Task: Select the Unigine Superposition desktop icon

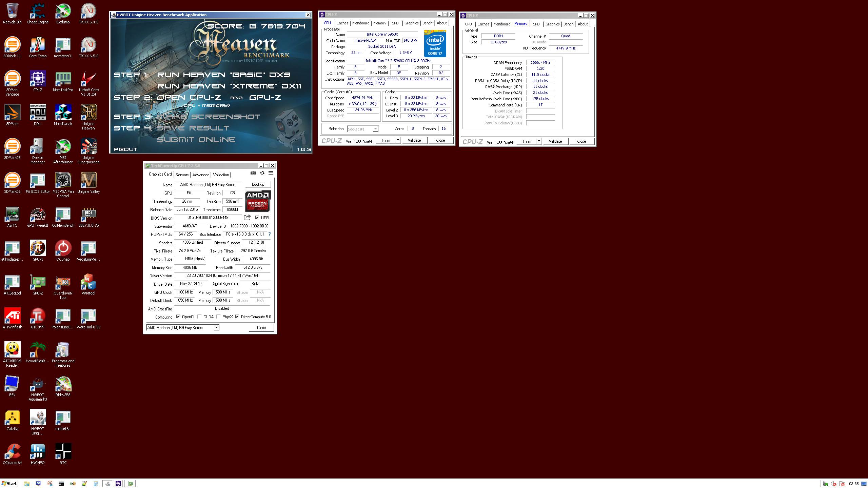Action: 88,151
